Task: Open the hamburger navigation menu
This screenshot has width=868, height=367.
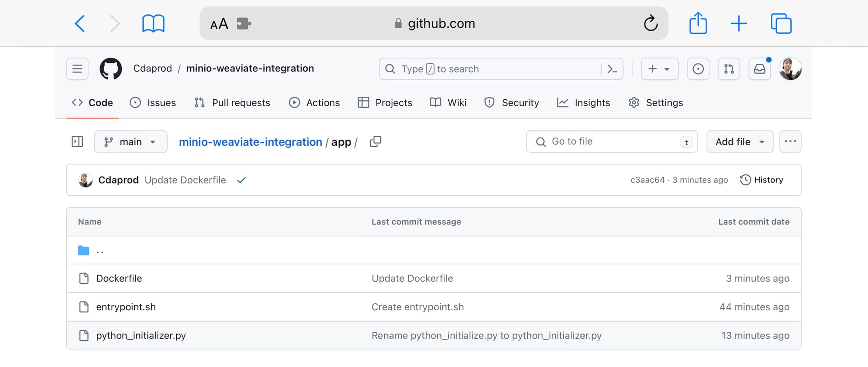Action: (x=77, y=69)
